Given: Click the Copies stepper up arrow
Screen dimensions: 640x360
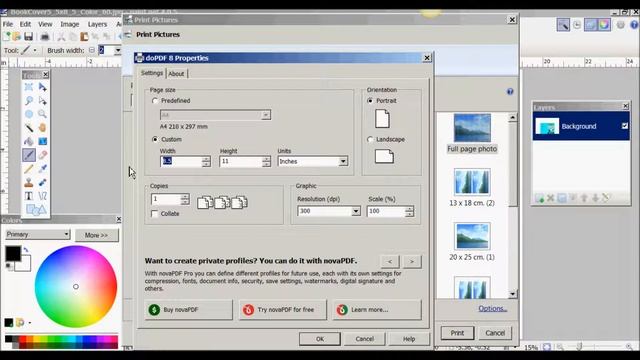Looking at the screenshot, I should [x=185, y=196].
